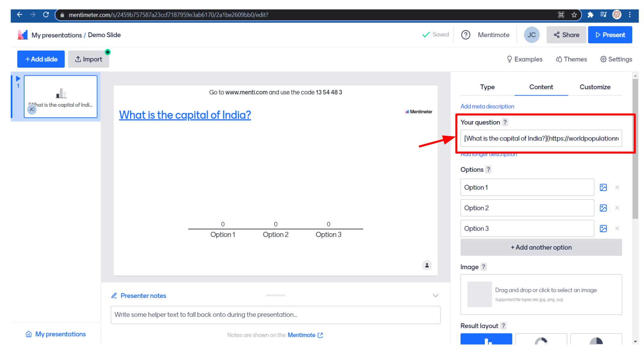Bookmark page with star icon
Image resolution: width=644 pixels, height=362 pixels.
coord(574,15)
